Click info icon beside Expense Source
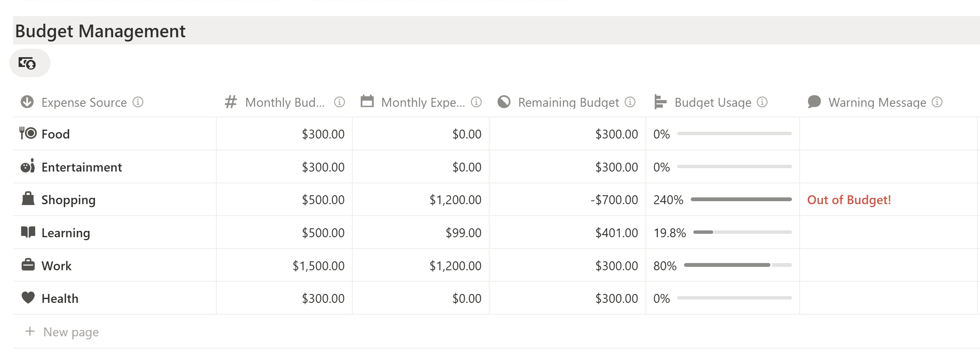 pyautogui.click(x=138, y=102)
